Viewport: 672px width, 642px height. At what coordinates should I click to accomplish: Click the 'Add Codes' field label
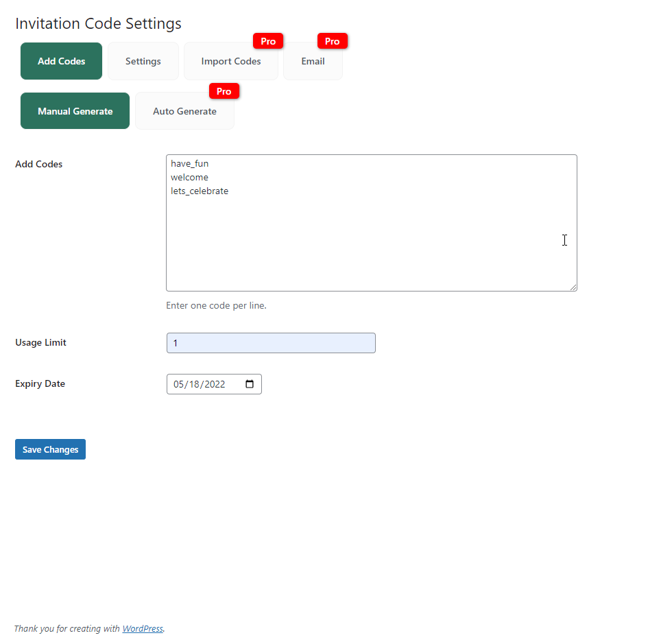(38, 164)
